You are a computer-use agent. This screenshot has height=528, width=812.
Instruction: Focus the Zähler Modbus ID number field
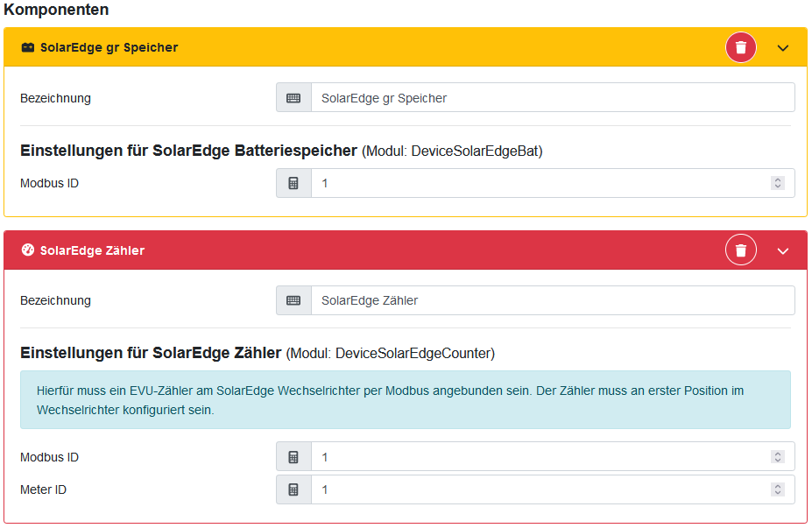coord(553,456)
